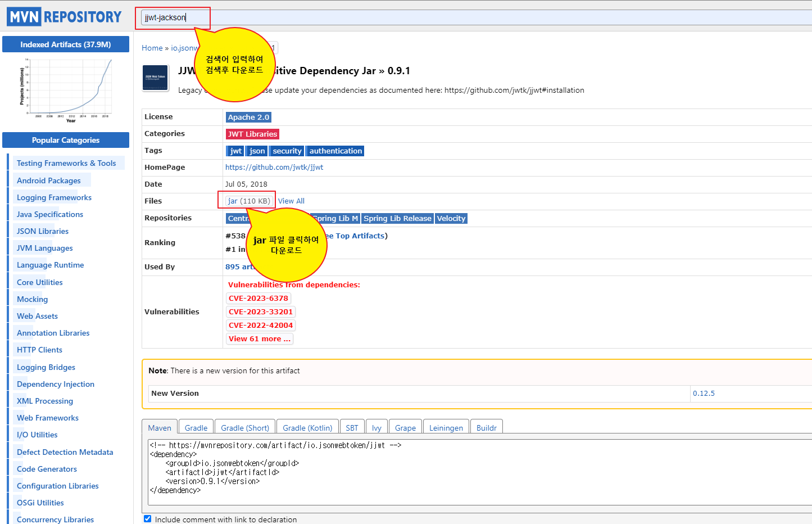This screenshot has height=524, width=812.
Task: Click the json tag
Action: coord(257,151)
